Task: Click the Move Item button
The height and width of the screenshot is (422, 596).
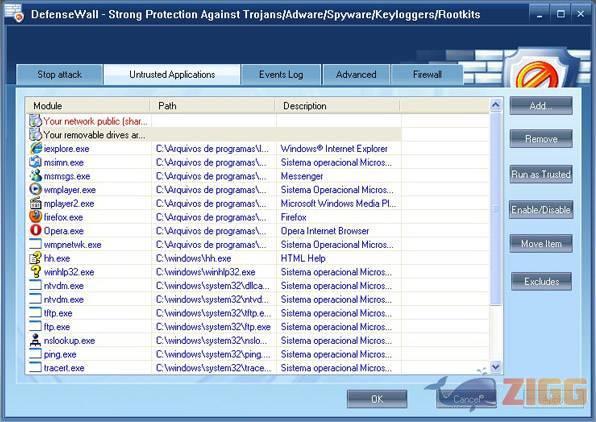Action: [x=541, y=244]
